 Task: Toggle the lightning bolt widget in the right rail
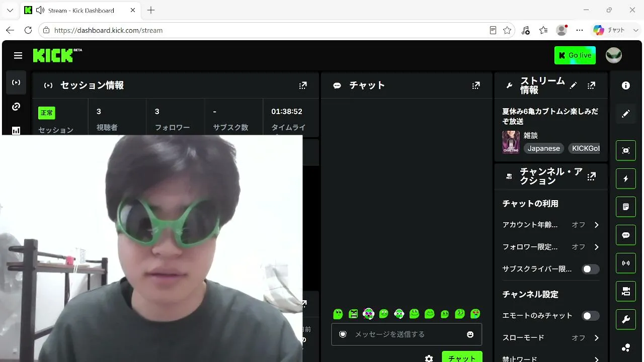click(x=626, y=178)
